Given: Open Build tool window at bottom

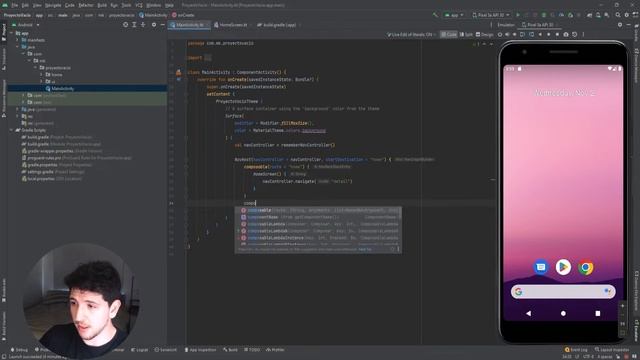Looking at the screenshot, I should click(230, 350).
